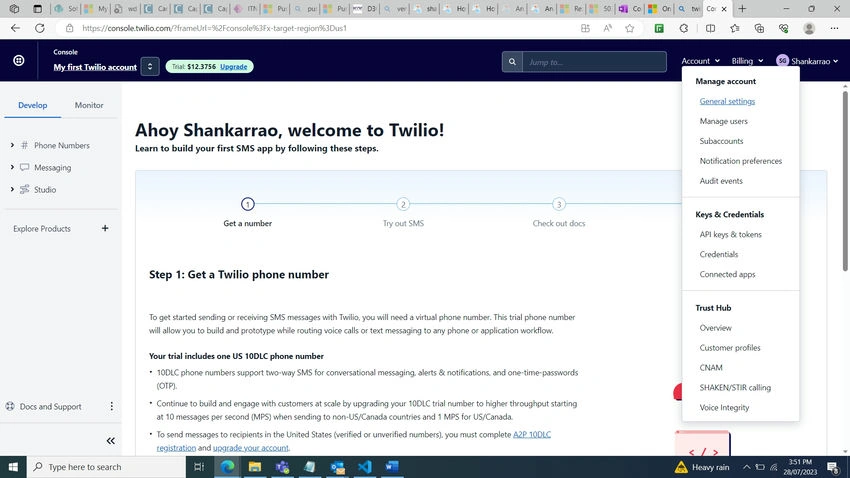Click the search magnifier icon
Screen dimensions: 850x478
point(512,62)
